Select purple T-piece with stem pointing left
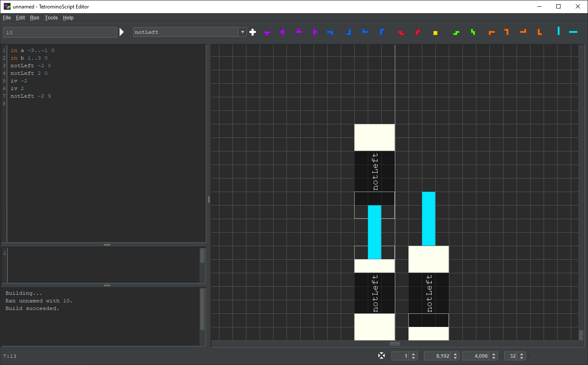 (282, 32)
